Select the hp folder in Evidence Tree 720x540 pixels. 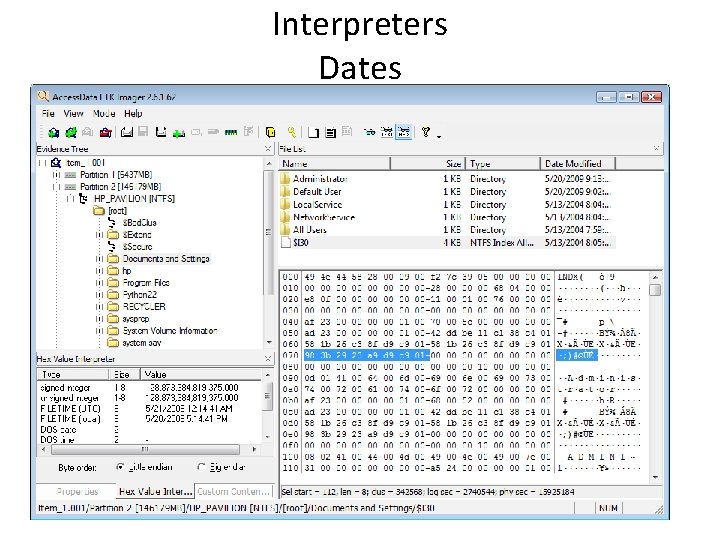(x=127, y=270)
